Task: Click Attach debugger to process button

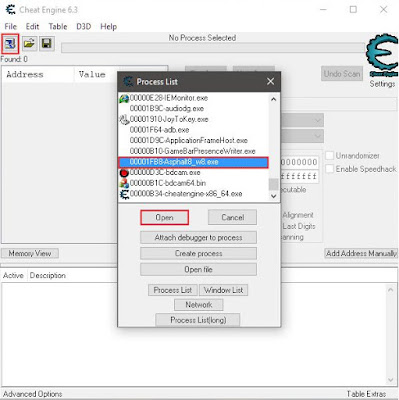Action: [x=198, y=238]
